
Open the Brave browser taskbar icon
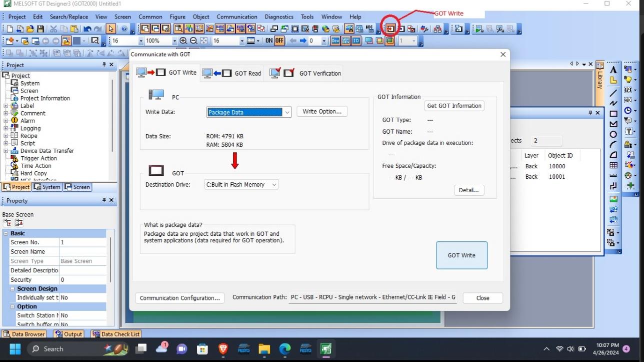(x=223, y=349)
